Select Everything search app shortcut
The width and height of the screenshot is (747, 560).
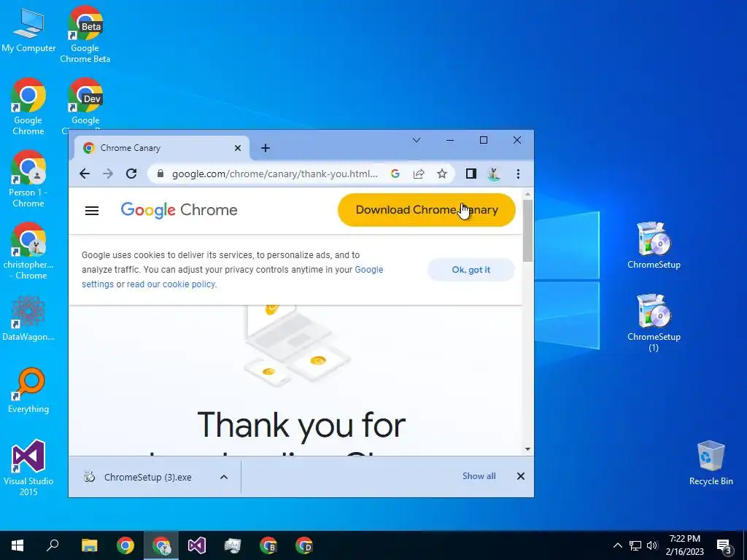click(28, 391)
